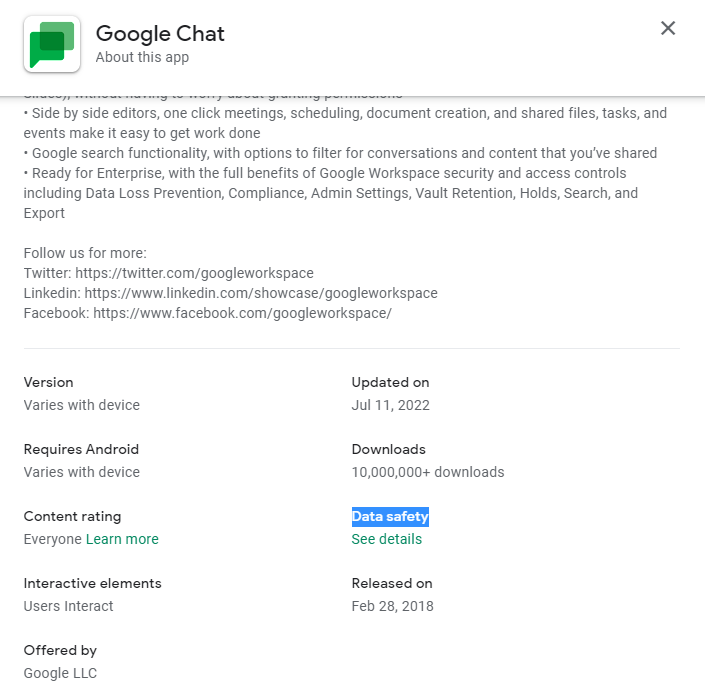Click the Downloads heading
The width and height of the screenshot is (705, 697).
pos(388,449)
